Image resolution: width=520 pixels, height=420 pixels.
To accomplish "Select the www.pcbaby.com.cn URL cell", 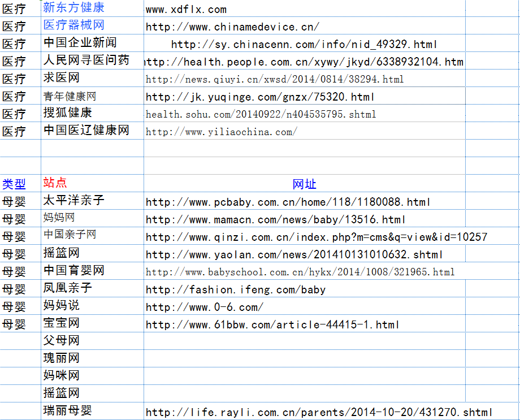I will coord(305,201).
